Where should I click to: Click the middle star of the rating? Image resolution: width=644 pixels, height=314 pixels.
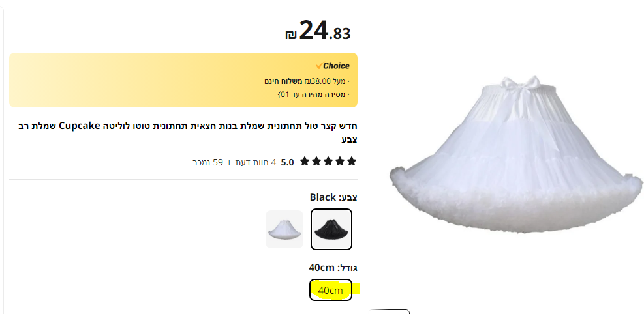[x=328, y=162]
